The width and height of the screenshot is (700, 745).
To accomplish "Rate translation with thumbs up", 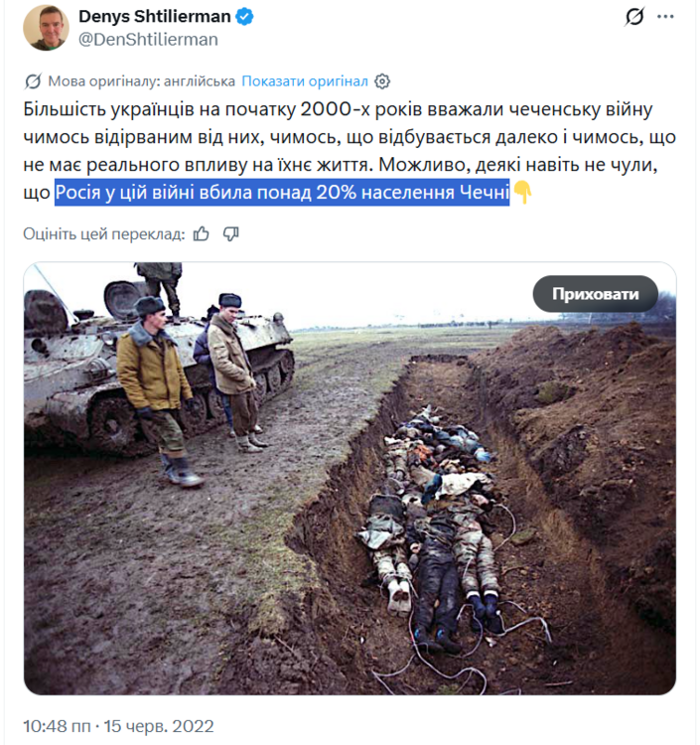I will pyautogui.click(x=202, y=233).
